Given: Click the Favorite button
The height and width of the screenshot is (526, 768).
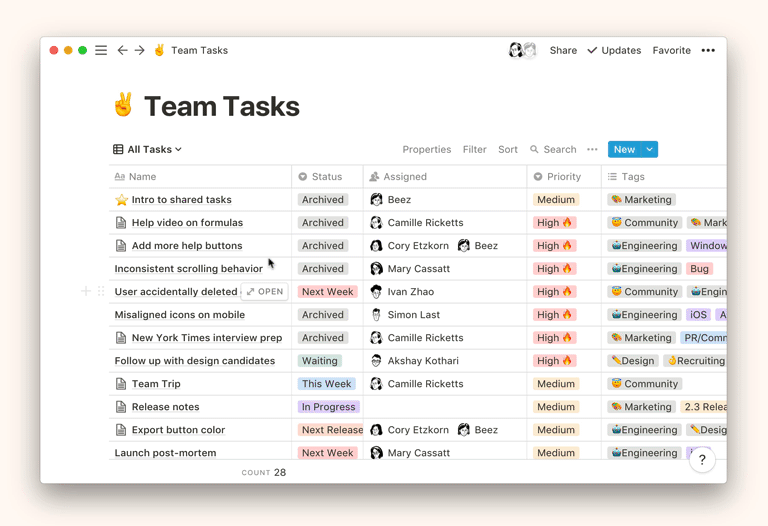Looking at the screenshot, I should [671, 50].
